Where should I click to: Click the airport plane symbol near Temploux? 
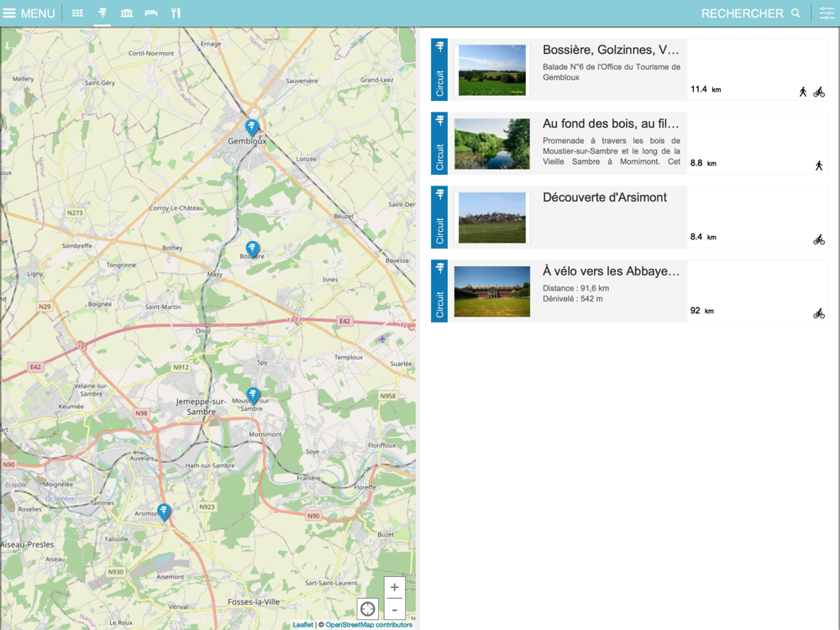point(382,339)
